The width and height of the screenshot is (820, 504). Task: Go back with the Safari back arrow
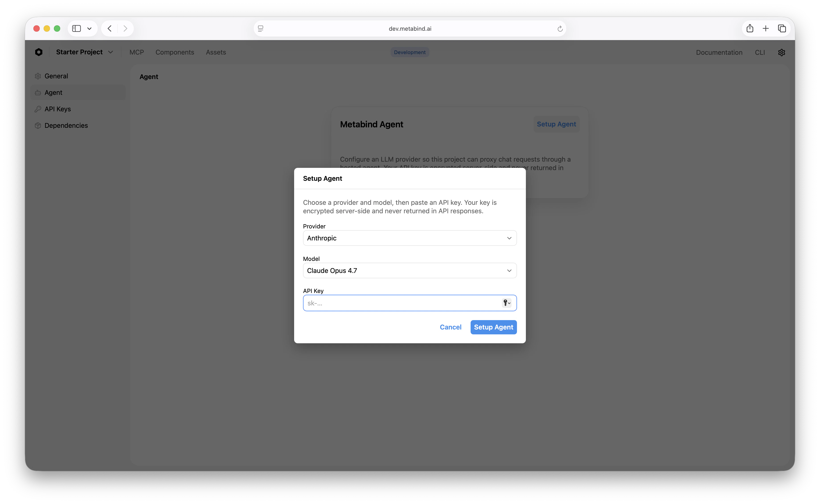pyautogui.click(x=109, y=29)
